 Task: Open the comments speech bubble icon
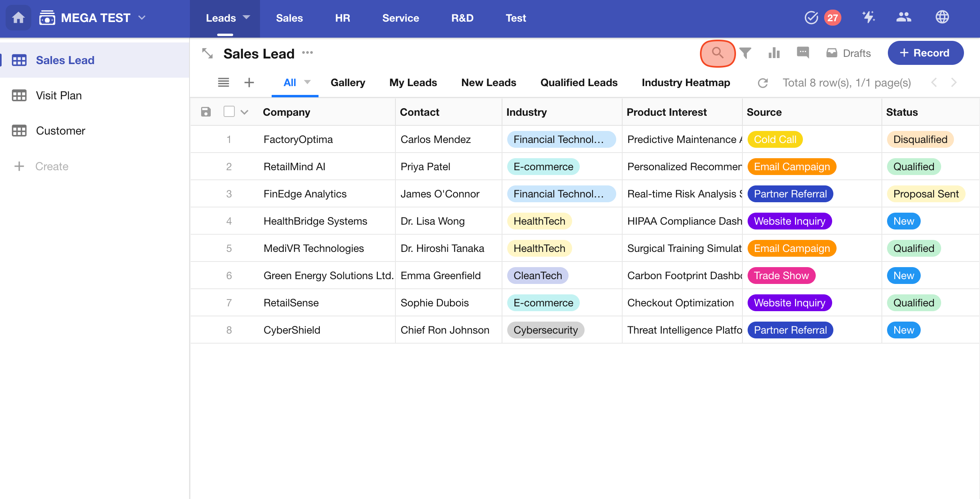coord(803,52)
